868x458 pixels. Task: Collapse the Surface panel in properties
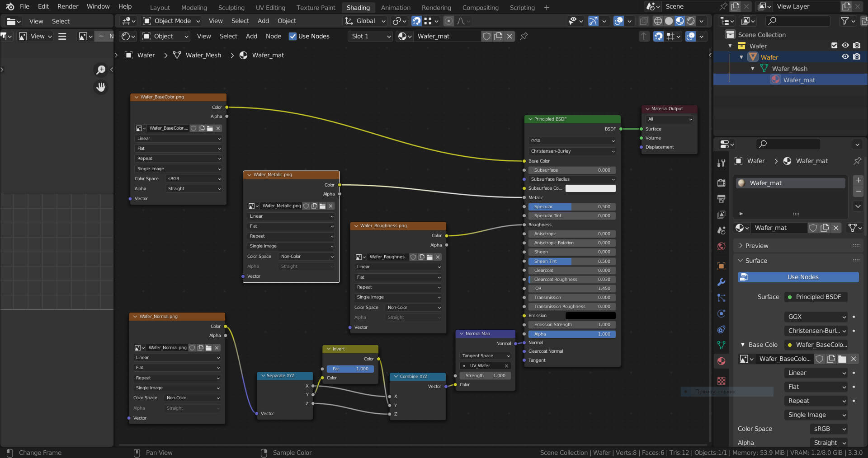[x=756, y=261]
